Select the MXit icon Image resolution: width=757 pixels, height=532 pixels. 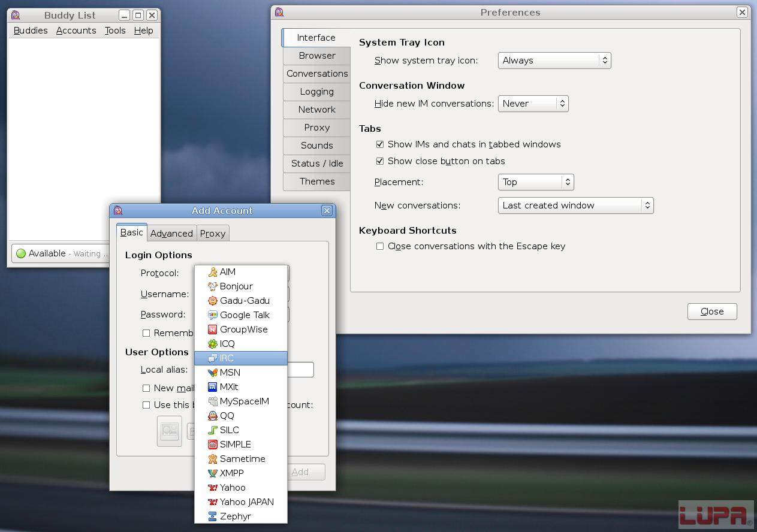[212, 387]
